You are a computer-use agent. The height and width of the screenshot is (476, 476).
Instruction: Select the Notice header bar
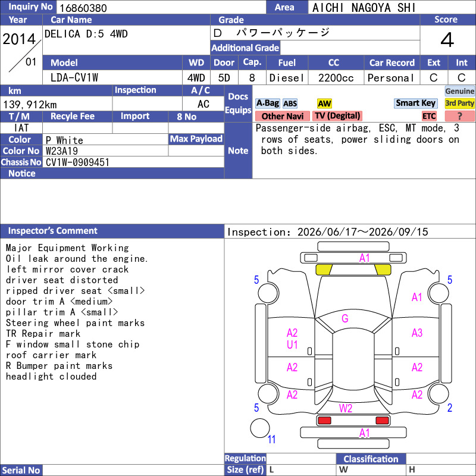click(112, 173)
